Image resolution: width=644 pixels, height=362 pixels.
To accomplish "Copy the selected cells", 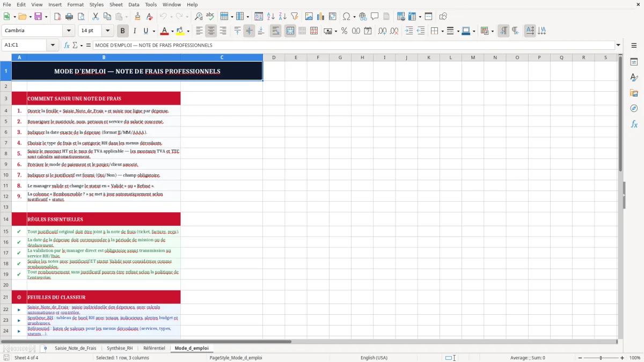I will tap(107, 17).
